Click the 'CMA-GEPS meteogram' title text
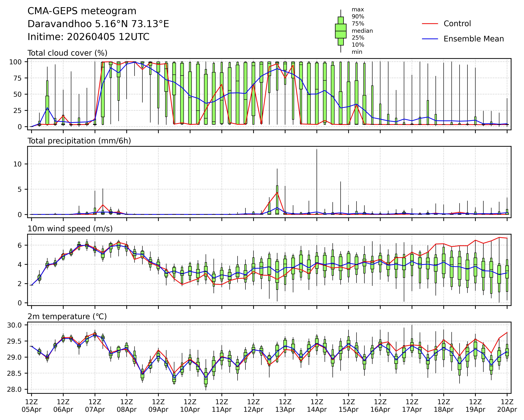Viewport: 524px width, 420px height. (x=82, y=11)
